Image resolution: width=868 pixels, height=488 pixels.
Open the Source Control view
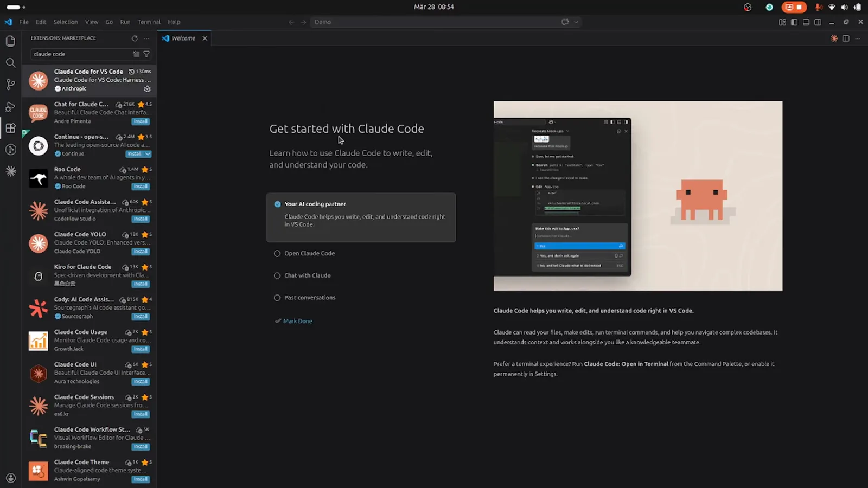click(x=10, y=85)
